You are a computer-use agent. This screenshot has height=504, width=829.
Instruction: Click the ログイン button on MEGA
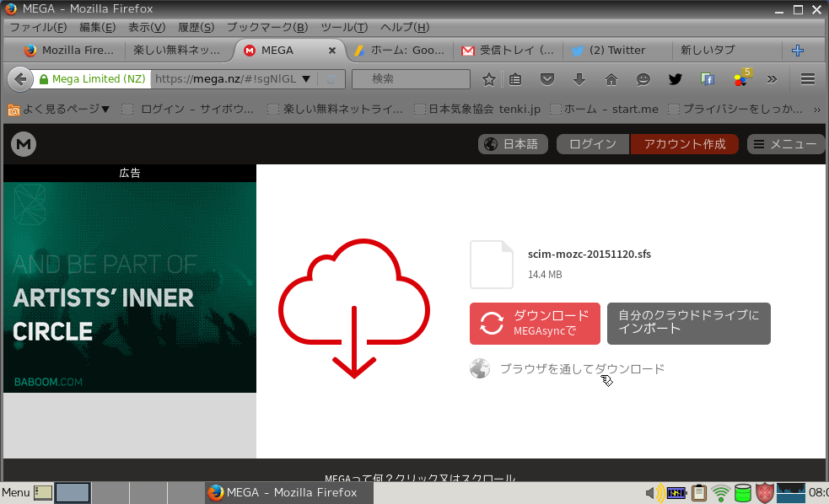coord(593,144)
